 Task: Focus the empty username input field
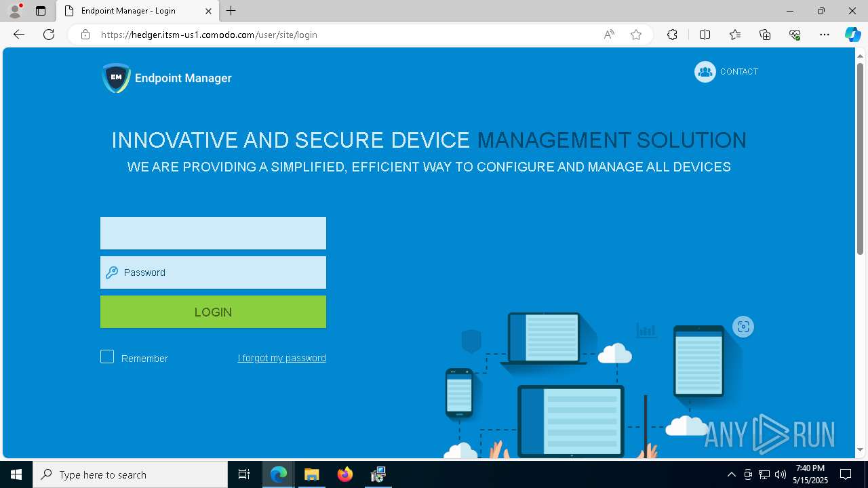pyautogui.click(x=213, y=233)
